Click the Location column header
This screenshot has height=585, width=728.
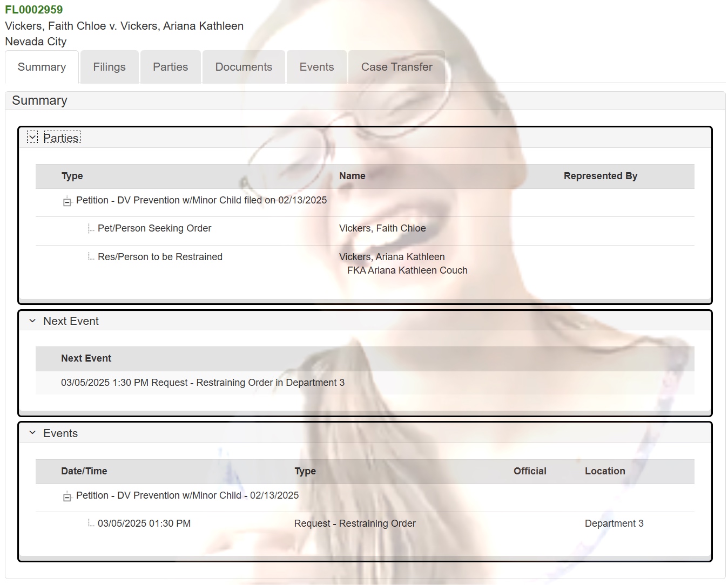point(605,471)
